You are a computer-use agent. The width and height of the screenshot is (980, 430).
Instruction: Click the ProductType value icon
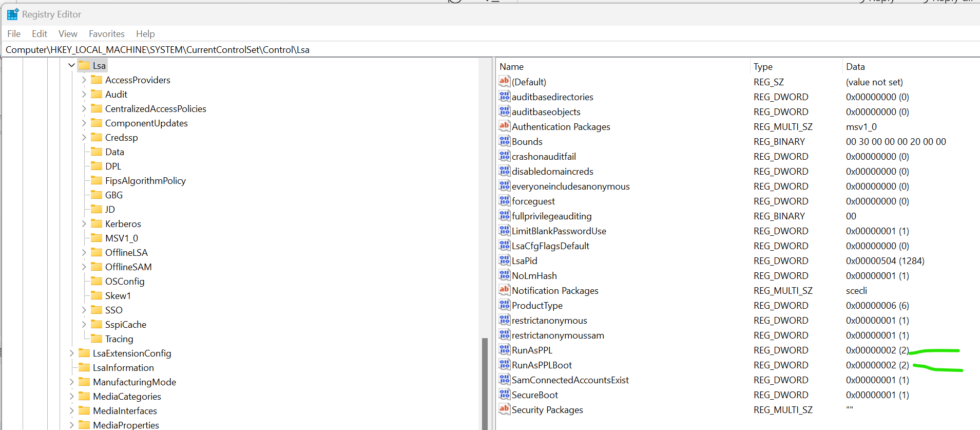coord(505,305)
